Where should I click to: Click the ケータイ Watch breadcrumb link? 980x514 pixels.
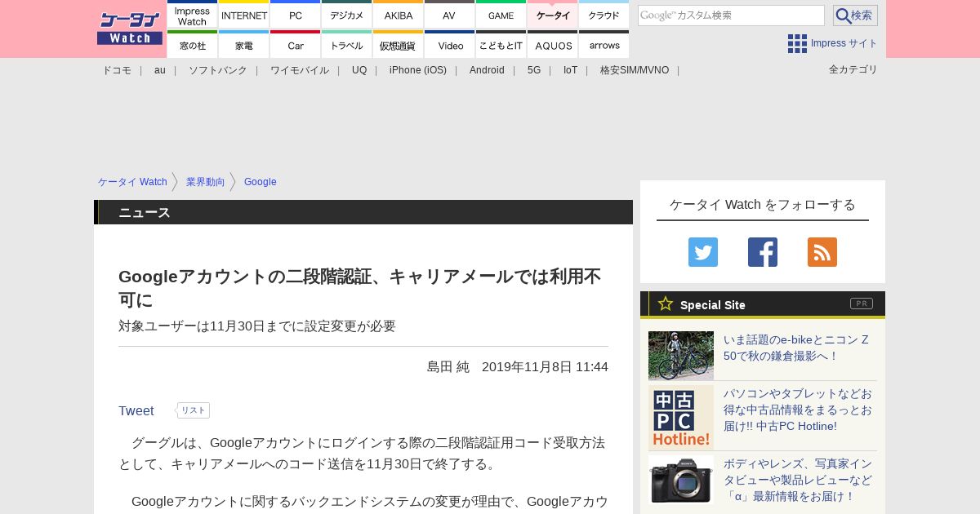pyautogui.click(x=132, y=182)
